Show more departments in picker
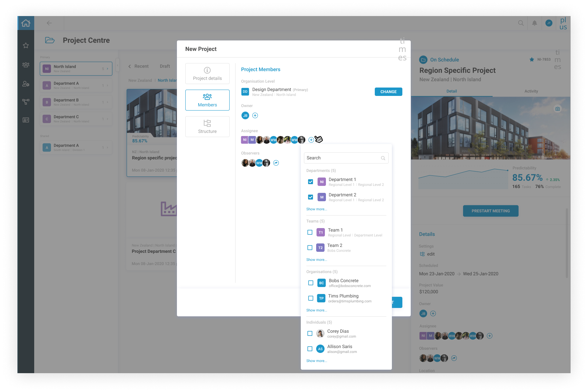The width and height of the screenshot is (588, 392). [x=317, y=209]
